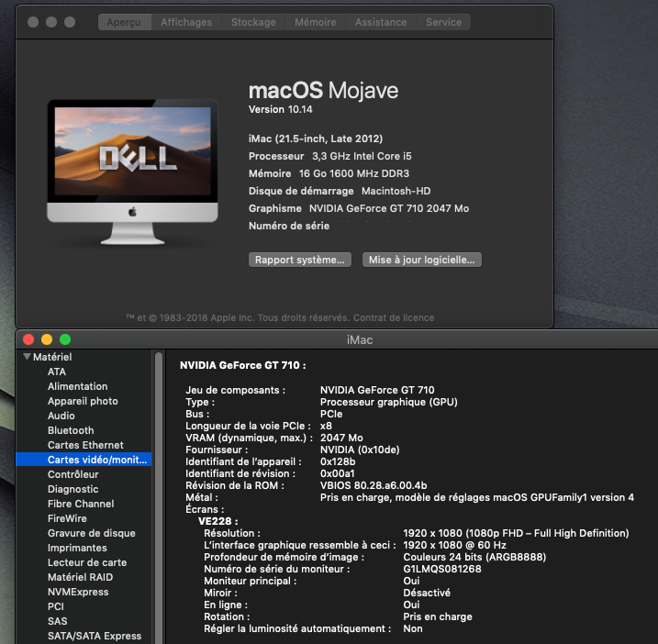The width and height of the screenshot is (658, 644).
Task: Click VRAM value 2047 Mo in report
Action: pyautogui.click(x=341, y=438)
